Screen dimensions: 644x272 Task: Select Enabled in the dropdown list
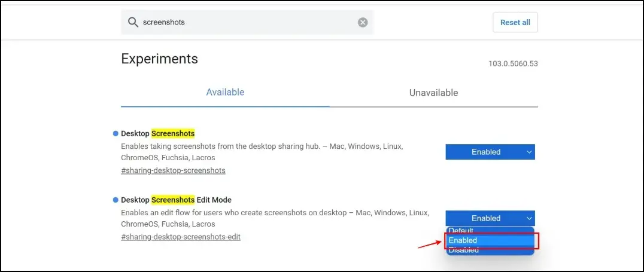pos(490,240)
